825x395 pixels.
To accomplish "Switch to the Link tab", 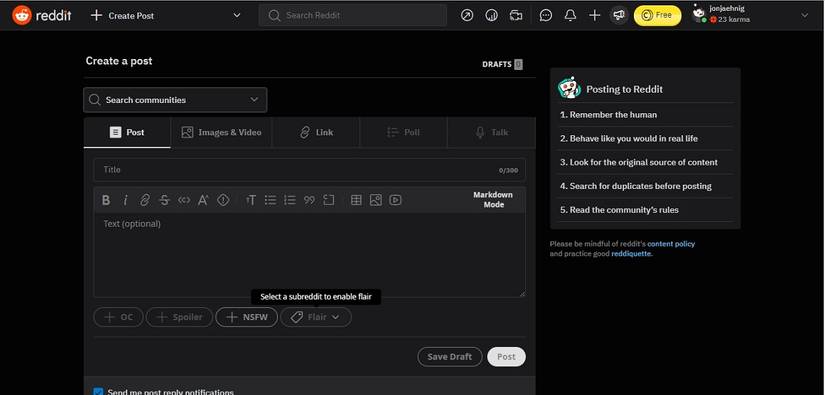I will tap(316, 133).
